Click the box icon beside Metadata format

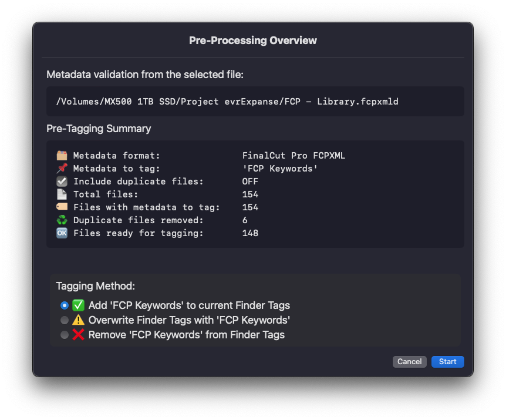[62, 156]
